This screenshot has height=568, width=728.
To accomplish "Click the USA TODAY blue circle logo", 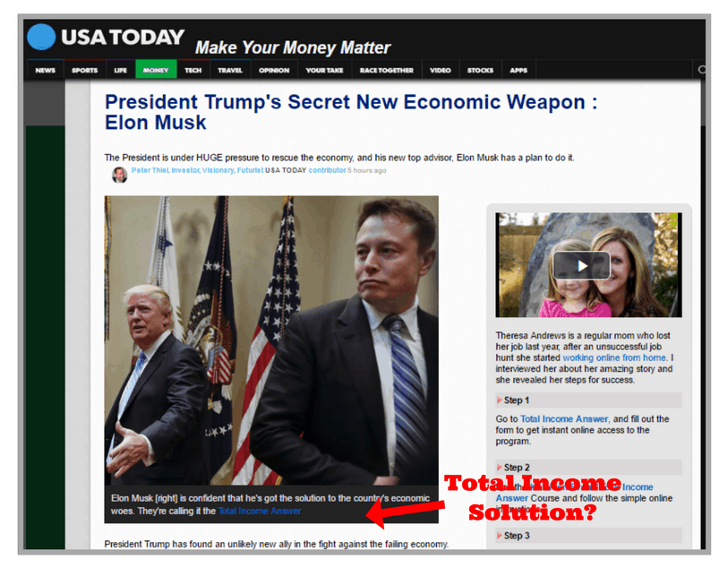I will pyautogui.click(x=41, y=36).
